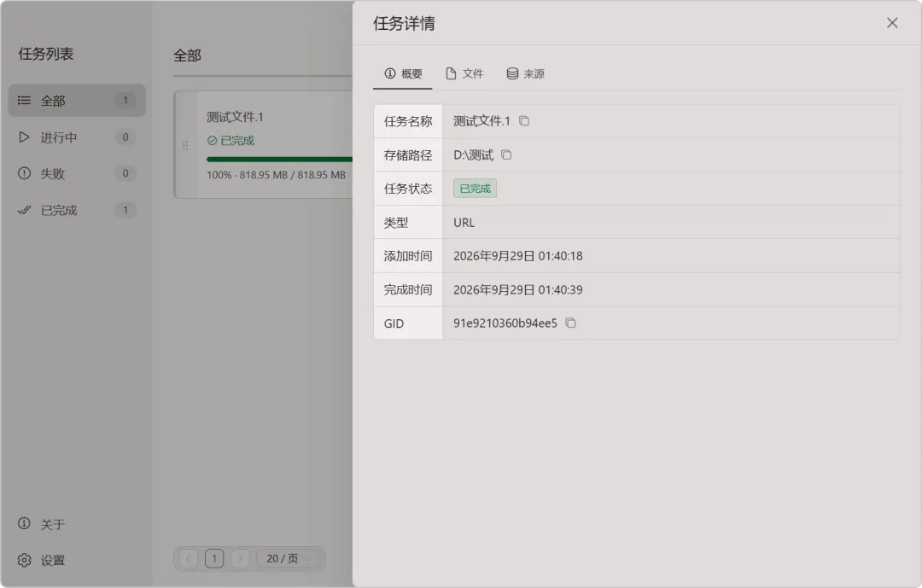The height and width of the screenshot is (588, 922).
Task: Switch to the 文件 tab
Action: tap(464, 73)
